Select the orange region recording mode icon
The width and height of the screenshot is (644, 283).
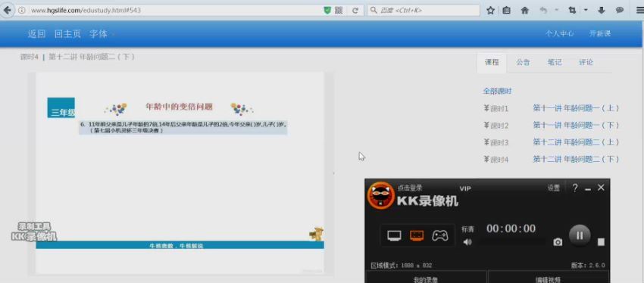417,235
